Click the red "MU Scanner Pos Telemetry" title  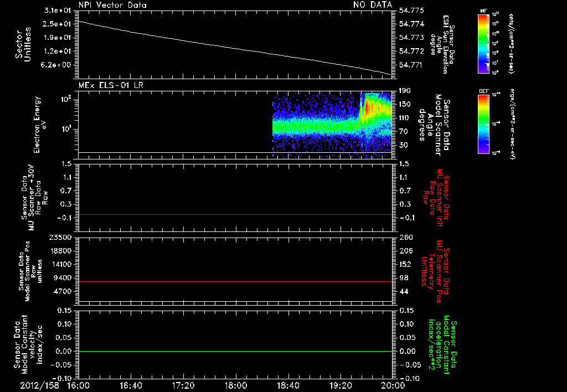[435, 271]
